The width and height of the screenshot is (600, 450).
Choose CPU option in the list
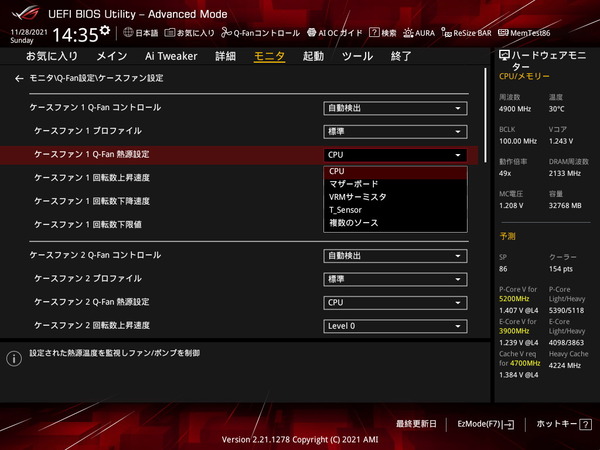(395, 171)
